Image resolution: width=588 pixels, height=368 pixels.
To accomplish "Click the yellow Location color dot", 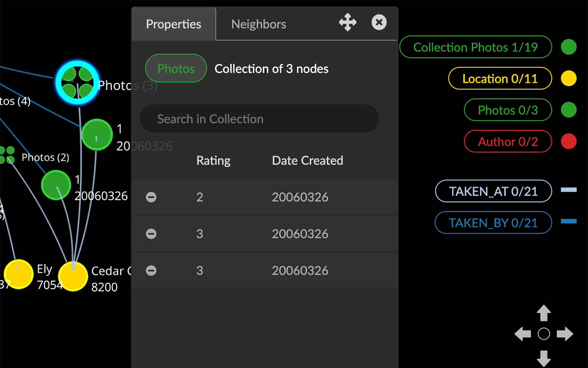I will [x=568, y=79].
